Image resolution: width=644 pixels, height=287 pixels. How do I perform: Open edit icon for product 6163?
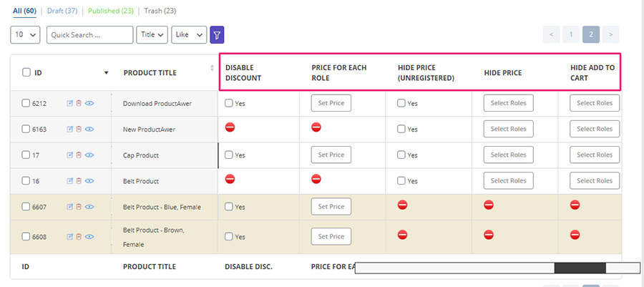[70, 130]
